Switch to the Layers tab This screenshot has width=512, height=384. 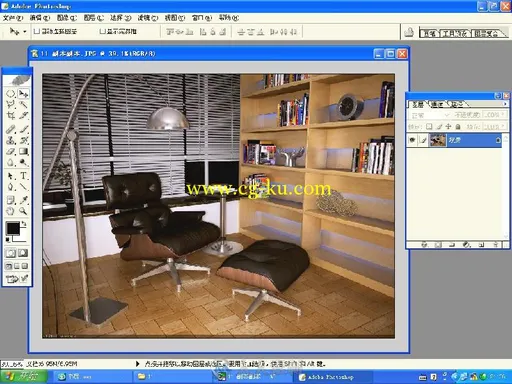[417, 105]
